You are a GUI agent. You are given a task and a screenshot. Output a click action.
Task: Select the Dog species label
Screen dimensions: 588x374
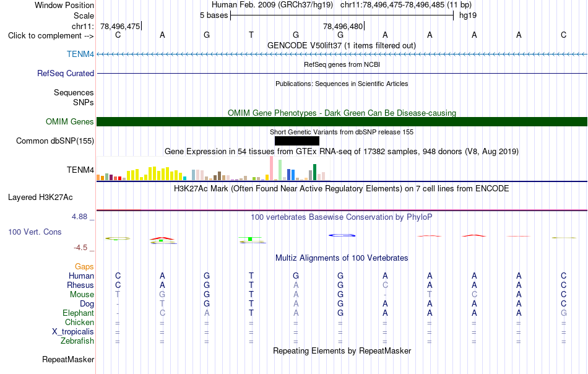pyautogui.click(x=87, y=304)
